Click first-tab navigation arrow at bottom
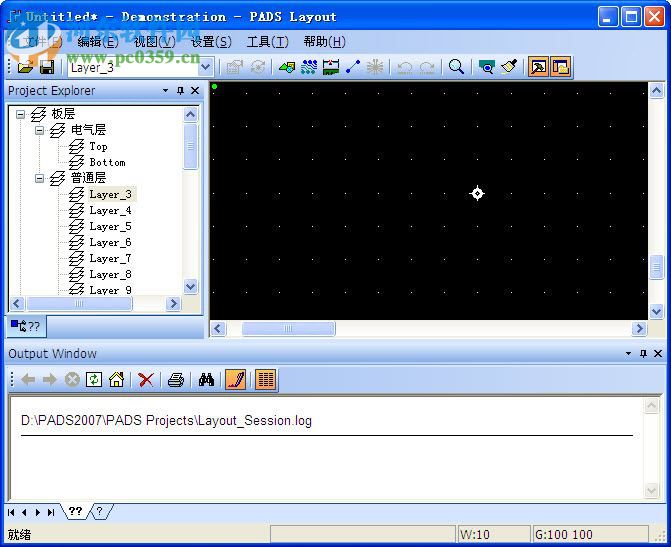671x547 pixels. click(11, 512)
